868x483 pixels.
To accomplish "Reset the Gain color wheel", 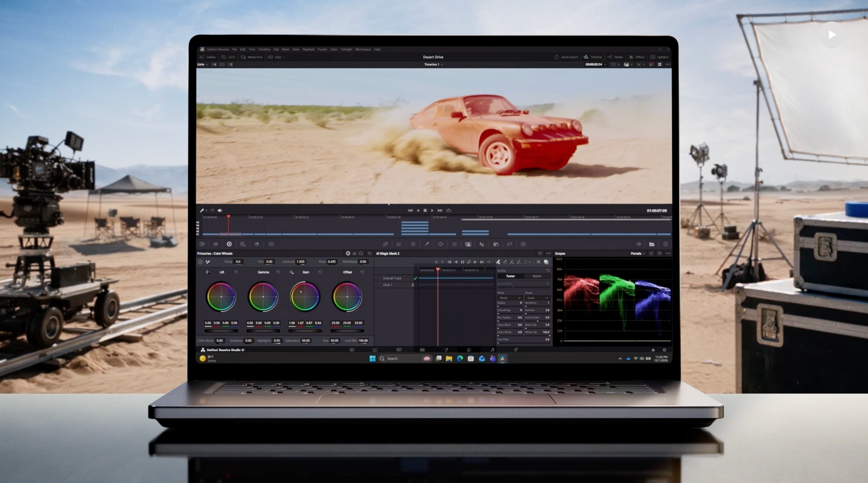I will click(320, 272).
